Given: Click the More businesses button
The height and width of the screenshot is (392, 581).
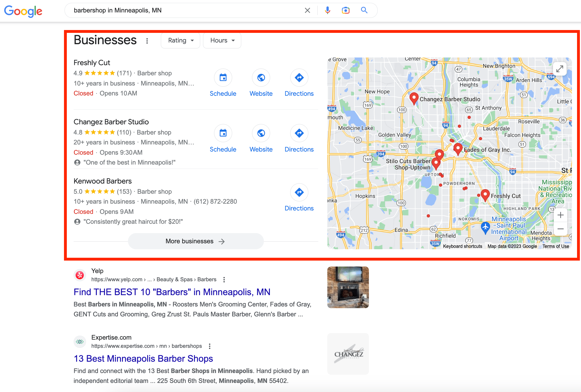Looking at the screenshot, I should (x=196, y=241).
